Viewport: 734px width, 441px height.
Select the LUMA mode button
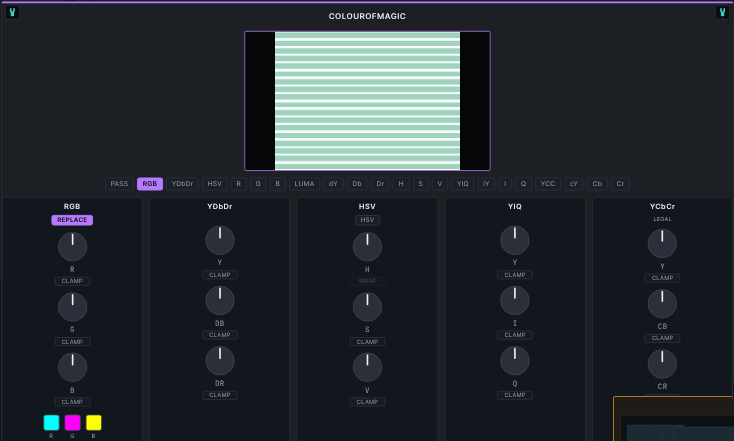(x=304, y=184)
